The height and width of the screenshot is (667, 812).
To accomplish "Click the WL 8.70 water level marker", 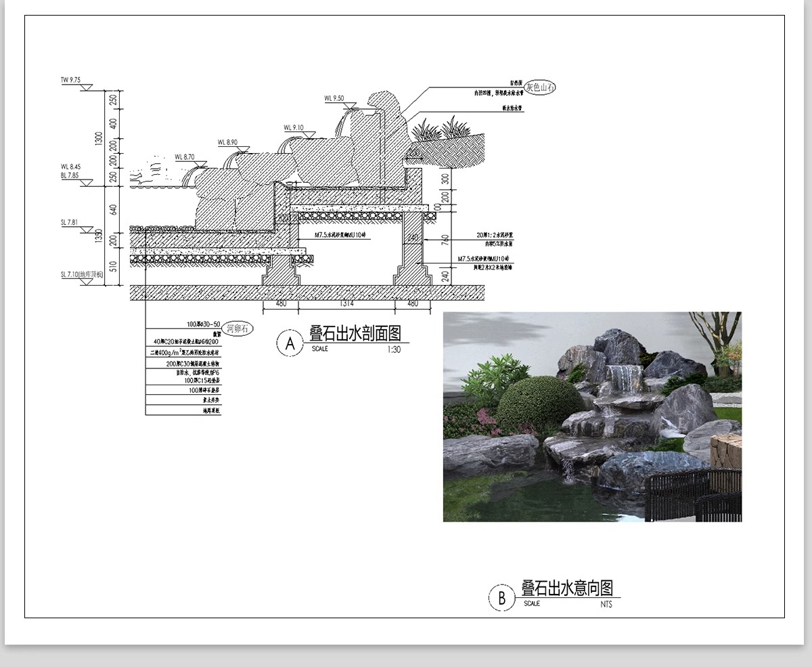I will (x=185, y=157).
